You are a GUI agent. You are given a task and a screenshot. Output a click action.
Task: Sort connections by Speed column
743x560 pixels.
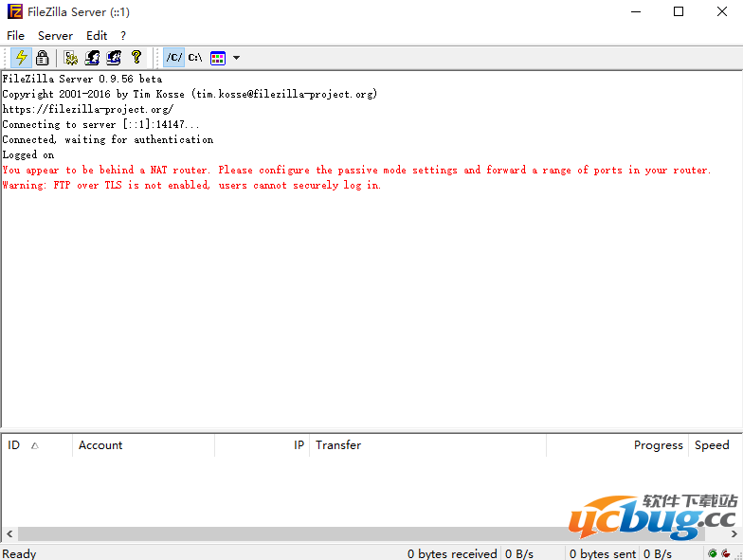pos(716,445)
